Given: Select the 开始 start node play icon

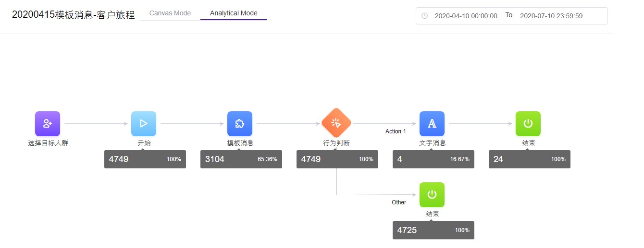Looking at the screenshot, I should 144,124.
